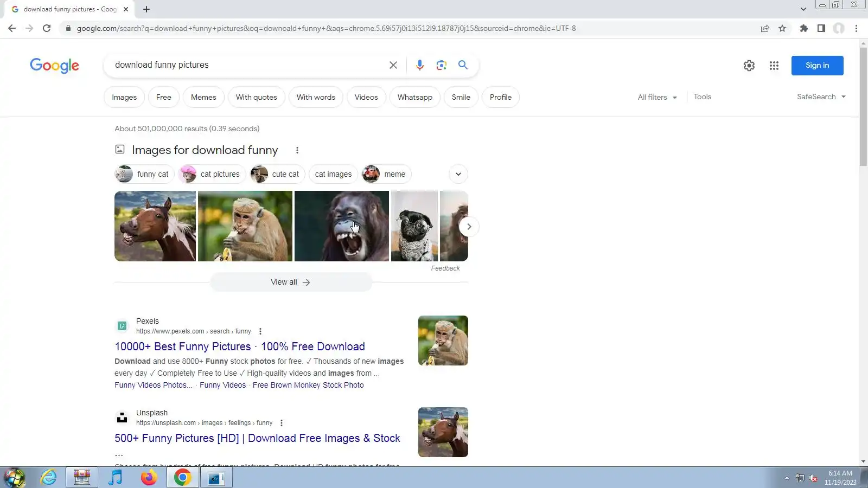Click the Google logo
The width and height of the screenshot is (868, 488).
pos(54,66)
